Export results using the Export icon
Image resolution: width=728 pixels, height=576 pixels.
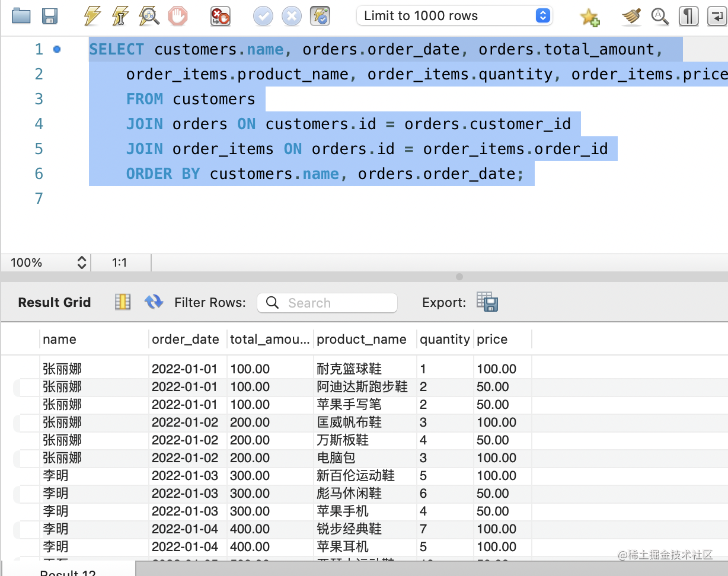(487, 302)
